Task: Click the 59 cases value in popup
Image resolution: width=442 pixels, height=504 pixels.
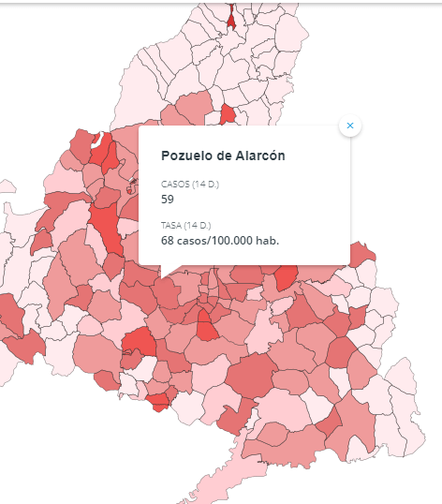Action: click(168, 200)
